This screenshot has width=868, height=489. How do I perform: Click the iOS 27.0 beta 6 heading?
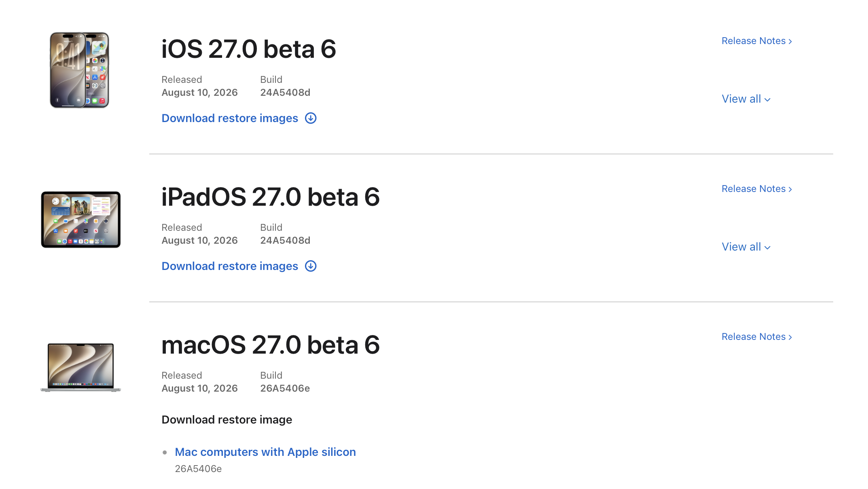(249, 49)
